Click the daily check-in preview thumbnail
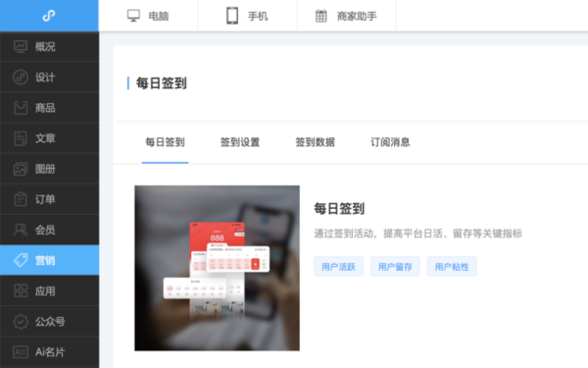Screen dimensions: 588x368 218,268
